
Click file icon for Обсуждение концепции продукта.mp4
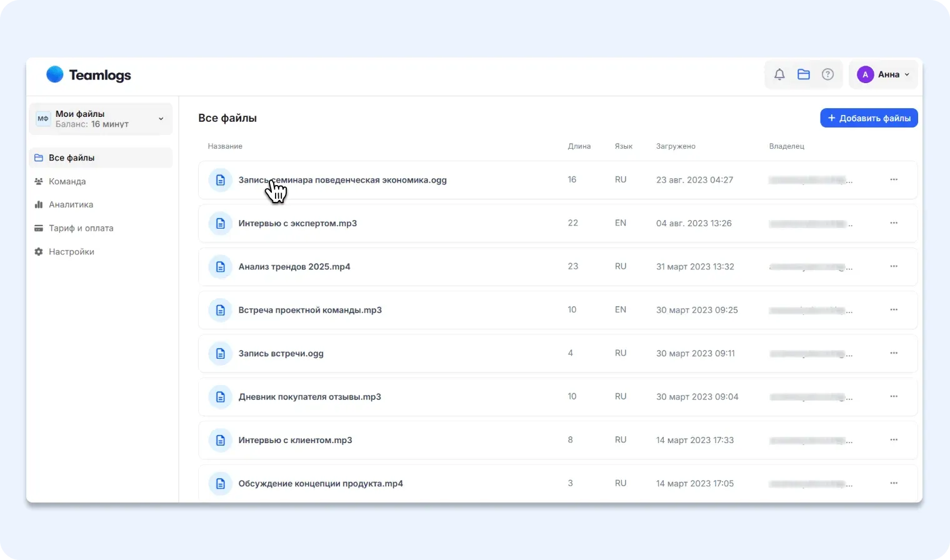tap(221, 484)
